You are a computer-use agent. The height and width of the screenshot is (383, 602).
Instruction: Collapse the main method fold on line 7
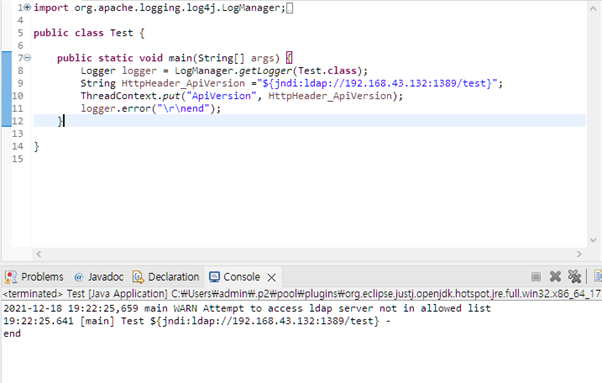(28, 58)
